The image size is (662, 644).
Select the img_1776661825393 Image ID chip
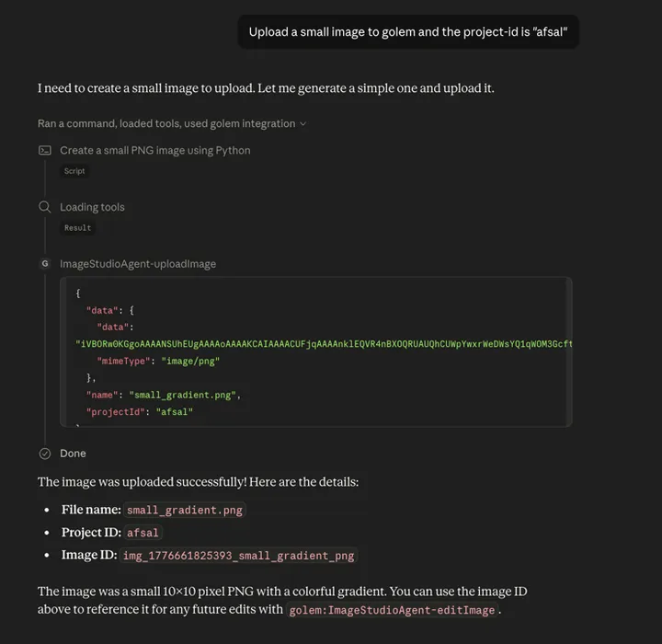click(238, 556)
